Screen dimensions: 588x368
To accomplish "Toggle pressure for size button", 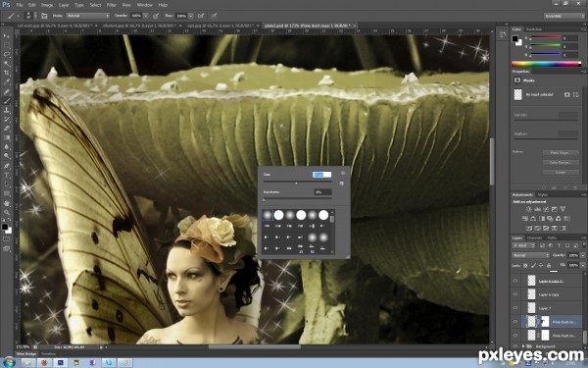I will (214, 16).
